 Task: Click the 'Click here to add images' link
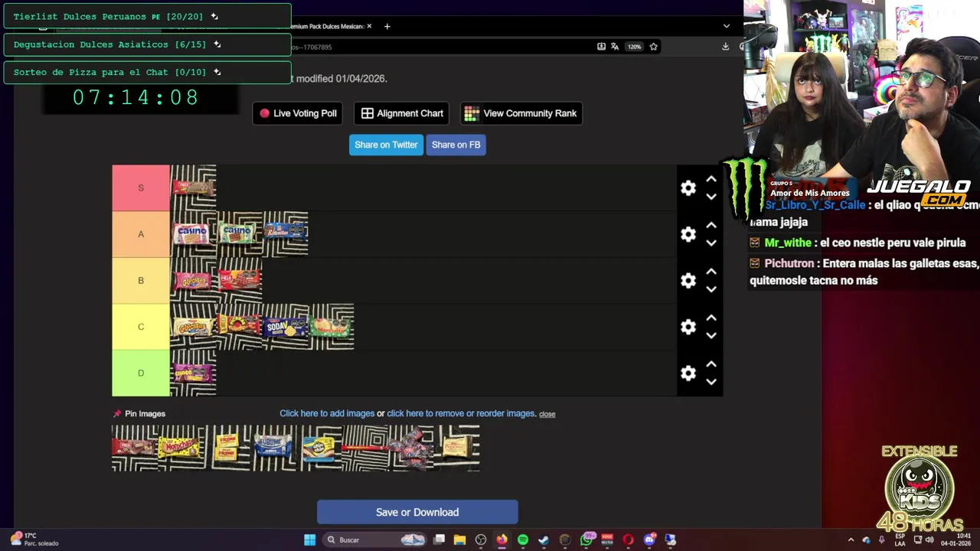coord(327,413)
